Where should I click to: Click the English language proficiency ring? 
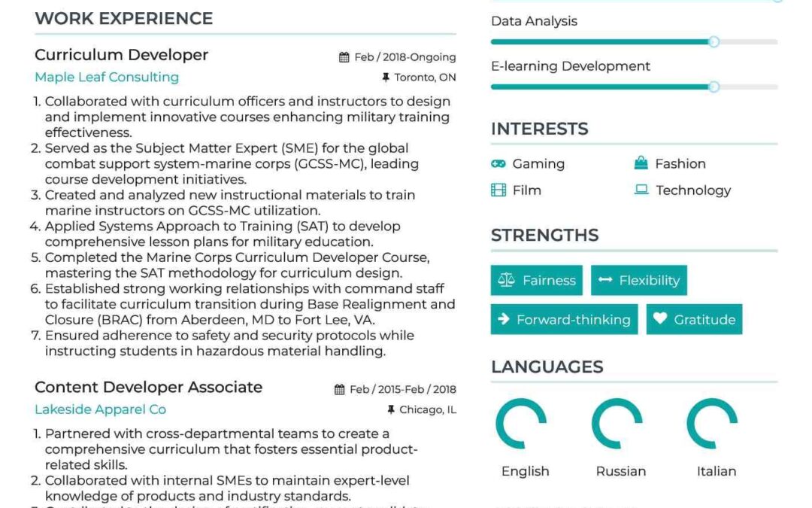click(521, 424)
